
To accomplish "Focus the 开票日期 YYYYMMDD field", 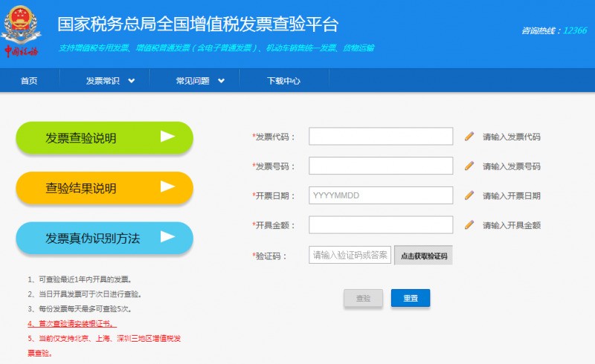I will pyautogui.click(x=381, y=195).
